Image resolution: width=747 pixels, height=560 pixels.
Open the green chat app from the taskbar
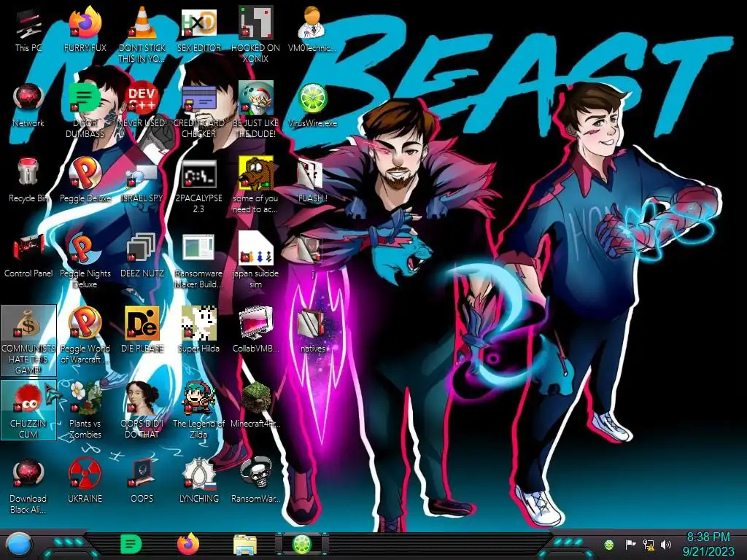pyautogui.click(x=131, y=544)
